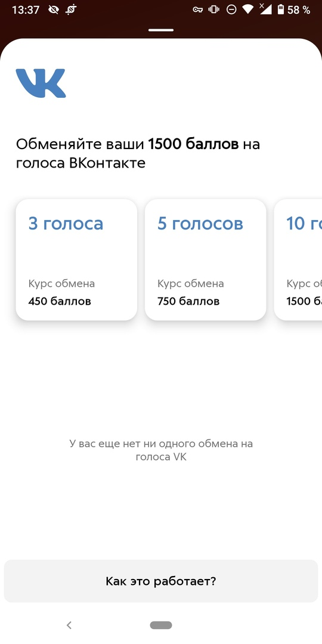Select the 3 голоса exchange card
The height and width of the screenshot is (644, 322).
tap(76, 259)
